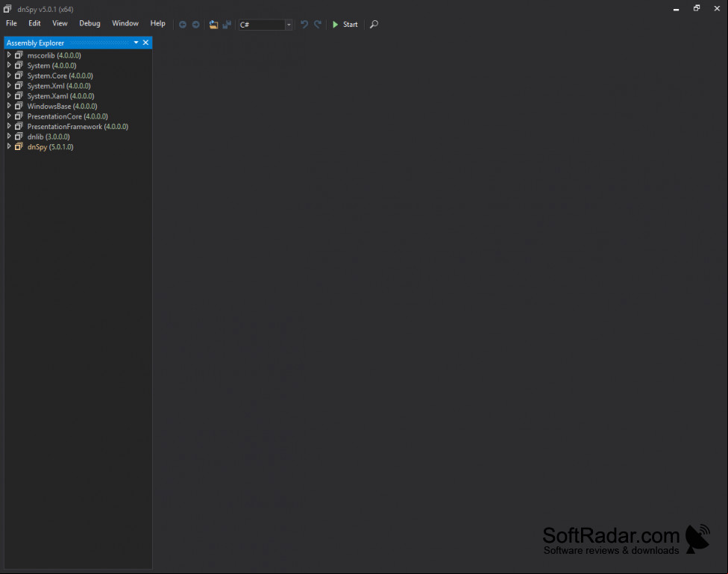Open the C# language dropdown

click(x=266, y=25)
